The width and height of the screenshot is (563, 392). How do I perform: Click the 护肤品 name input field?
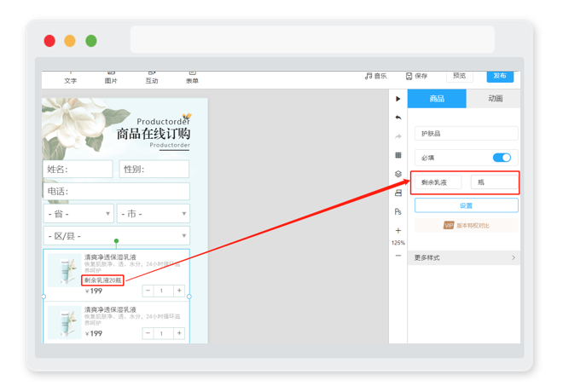[466, 134]
